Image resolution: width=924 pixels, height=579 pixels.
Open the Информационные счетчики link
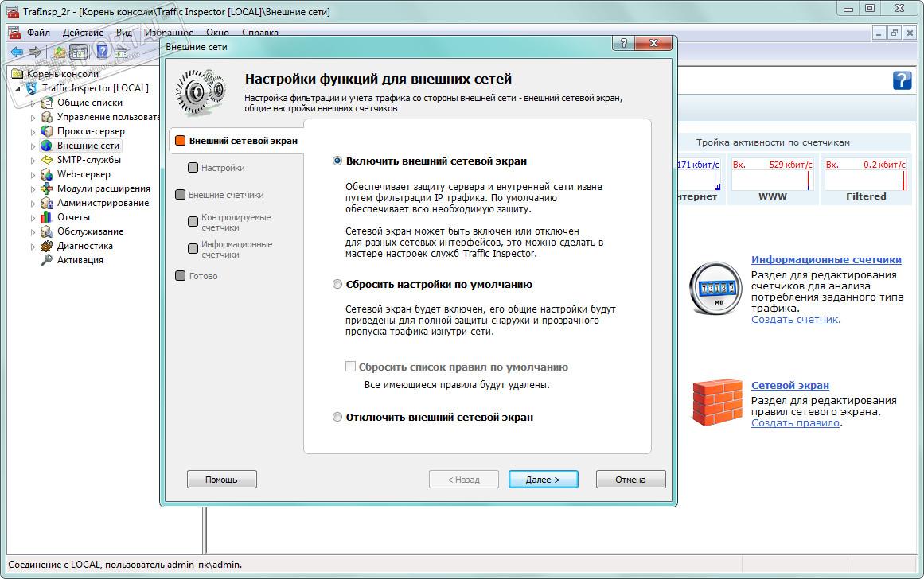tap(826, 260)
